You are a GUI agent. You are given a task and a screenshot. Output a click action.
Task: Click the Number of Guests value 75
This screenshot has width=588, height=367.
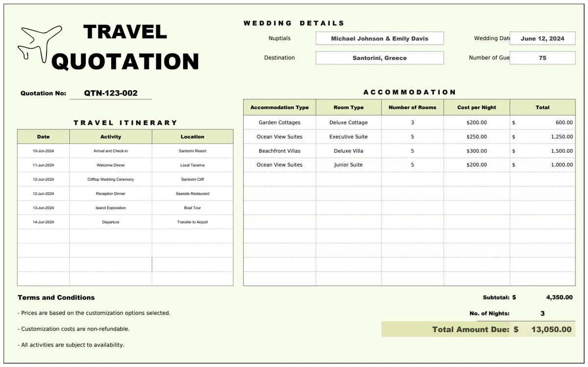(542, 58)
